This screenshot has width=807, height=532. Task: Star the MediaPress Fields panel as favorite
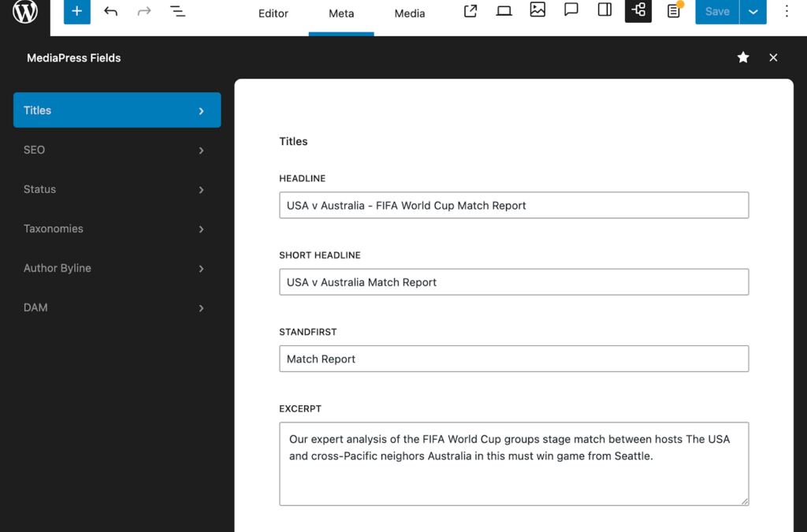(x=743, y=58)
